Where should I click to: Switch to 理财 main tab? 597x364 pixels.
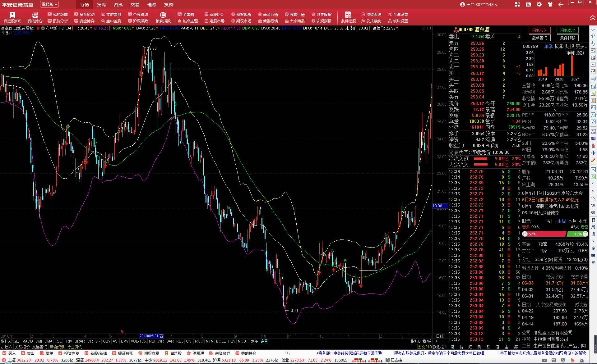click(x=151, y=5)
